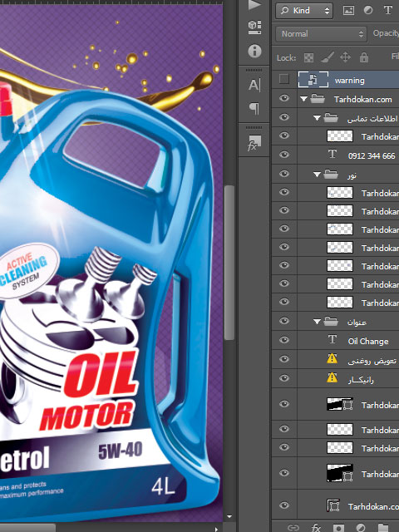
Task: Lock all padlock icon
Action: click(364, 57)
